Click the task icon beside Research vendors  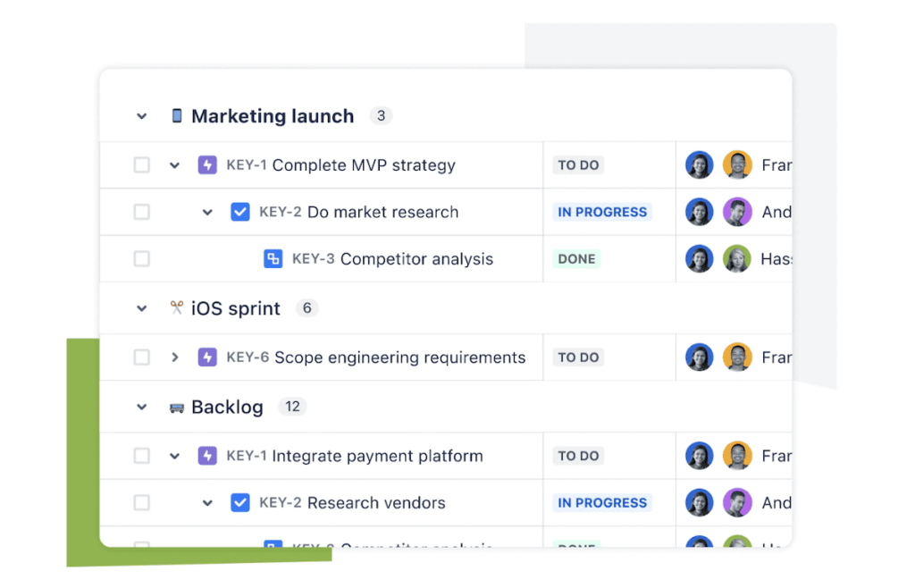[240, 503]
